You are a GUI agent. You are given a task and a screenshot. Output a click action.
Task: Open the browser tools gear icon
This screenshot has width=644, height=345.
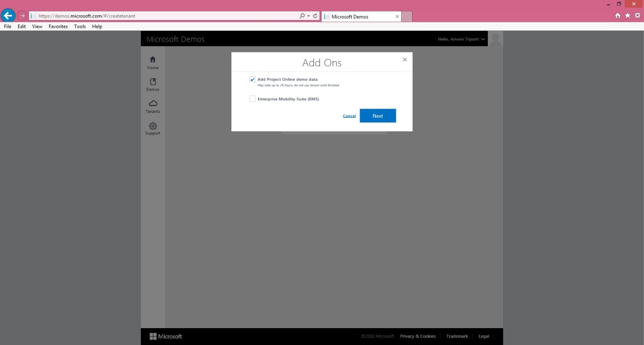pos(637,16)
